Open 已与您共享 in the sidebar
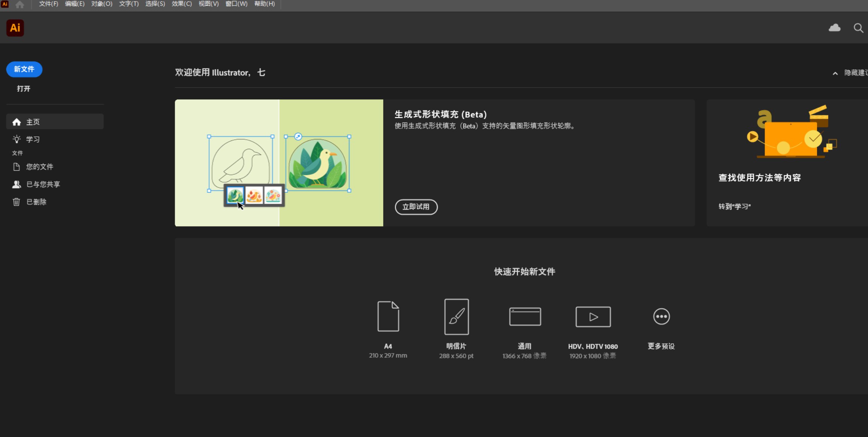 click(x=55, y=184)
